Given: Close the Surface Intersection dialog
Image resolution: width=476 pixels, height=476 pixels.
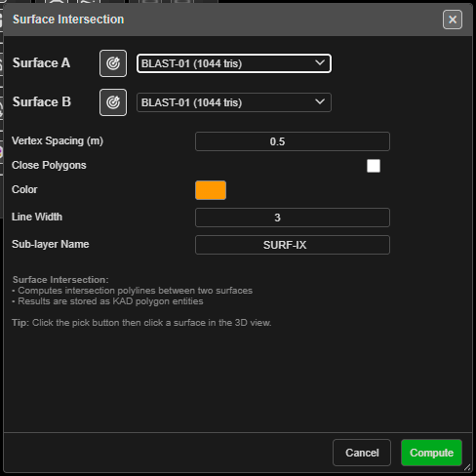Looking at the screenshot, I should click(x=453, y=20).
